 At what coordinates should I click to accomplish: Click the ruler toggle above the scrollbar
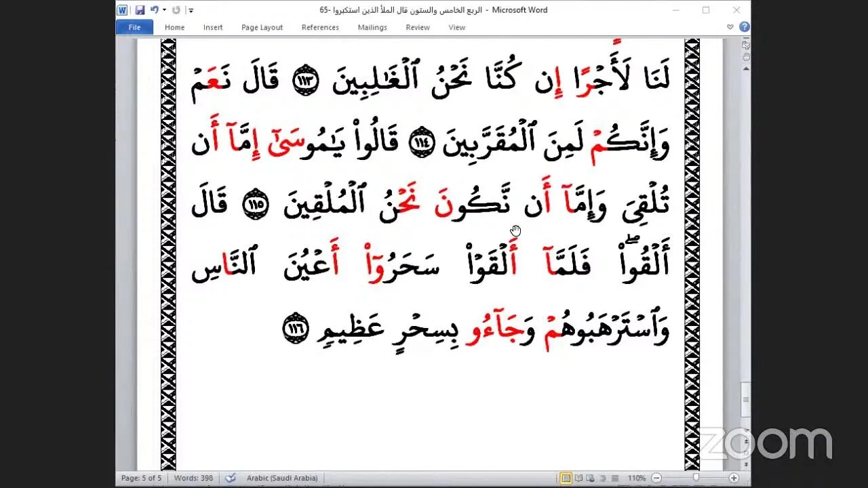pyautogui.click(x=746, y=45)
